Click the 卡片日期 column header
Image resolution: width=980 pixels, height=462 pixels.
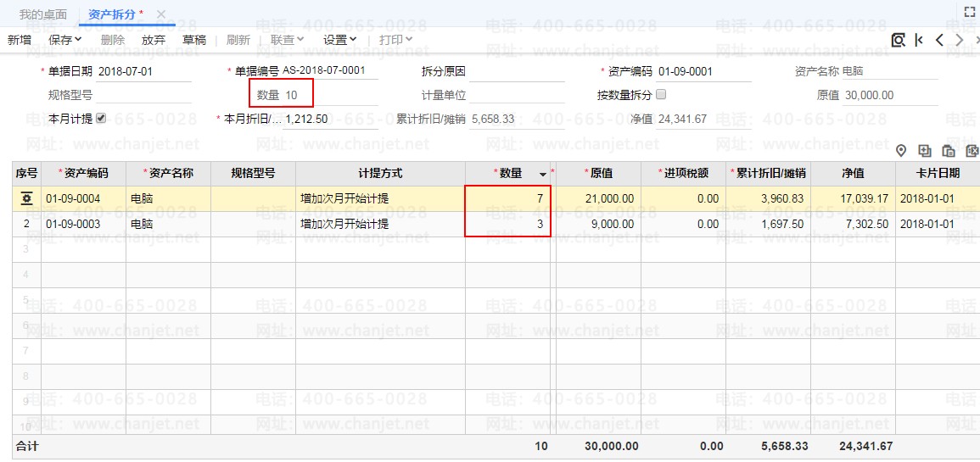(938, 173)
